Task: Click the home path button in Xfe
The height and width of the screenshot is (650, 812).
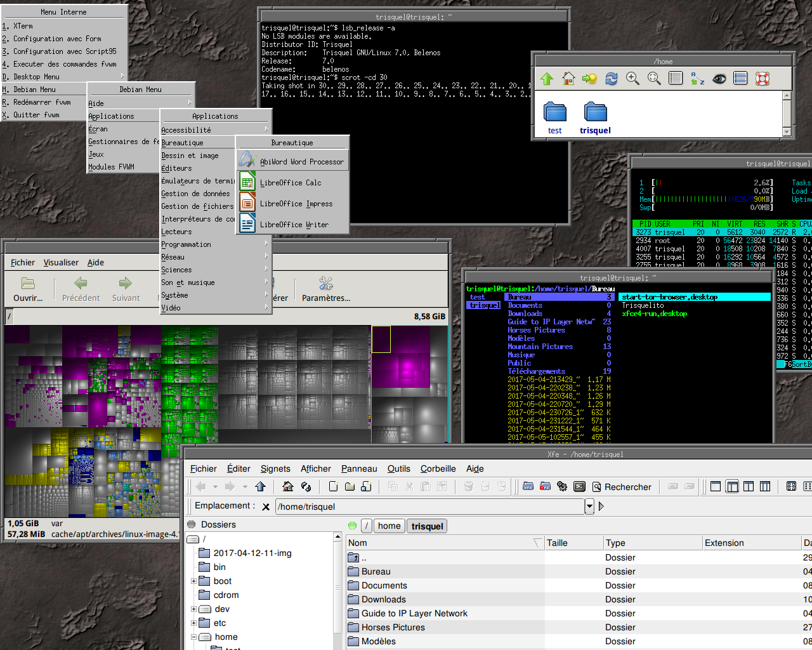Action: coord(389,526)
